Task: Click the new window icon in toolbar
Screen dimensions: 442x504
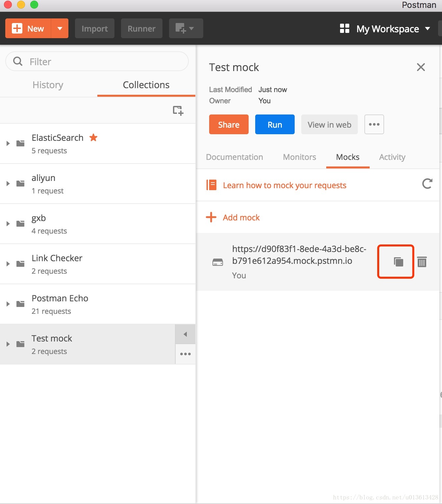Action: 186,28
